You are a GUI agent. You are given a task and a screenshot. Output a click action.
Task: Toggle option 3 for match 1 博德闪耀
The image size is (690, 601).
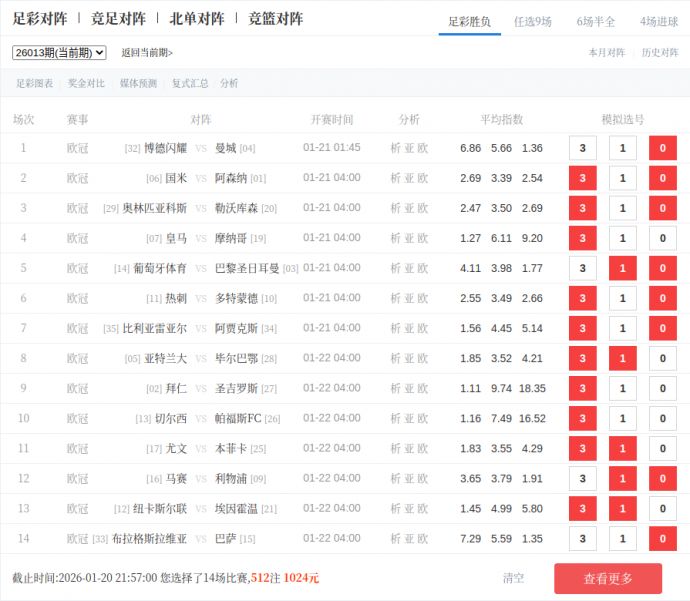(582, 148)
